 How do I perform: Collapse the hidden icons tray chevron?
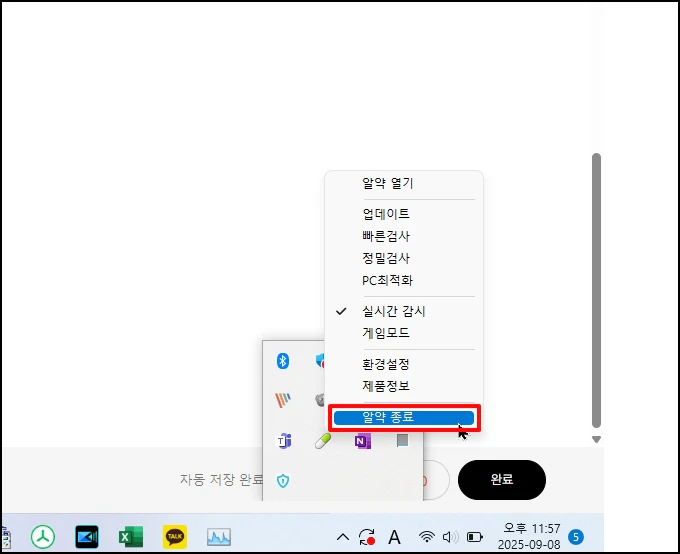[343, 537]
